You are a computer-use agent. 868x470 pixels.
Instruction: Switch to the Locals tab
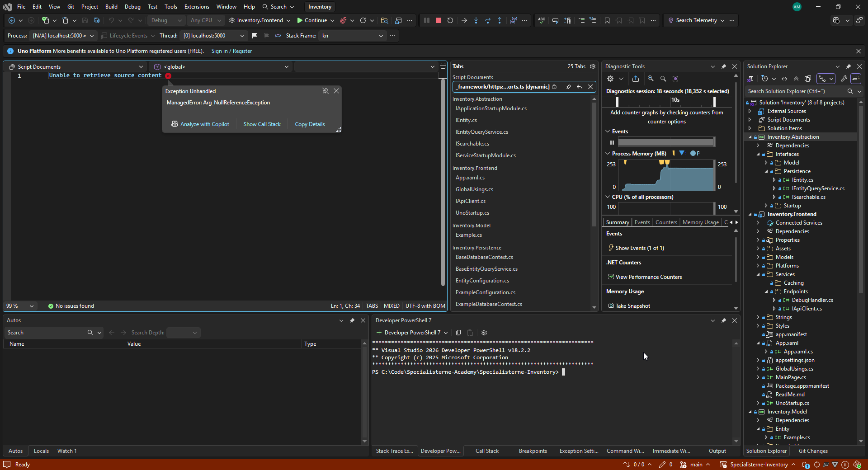point(41,451)
